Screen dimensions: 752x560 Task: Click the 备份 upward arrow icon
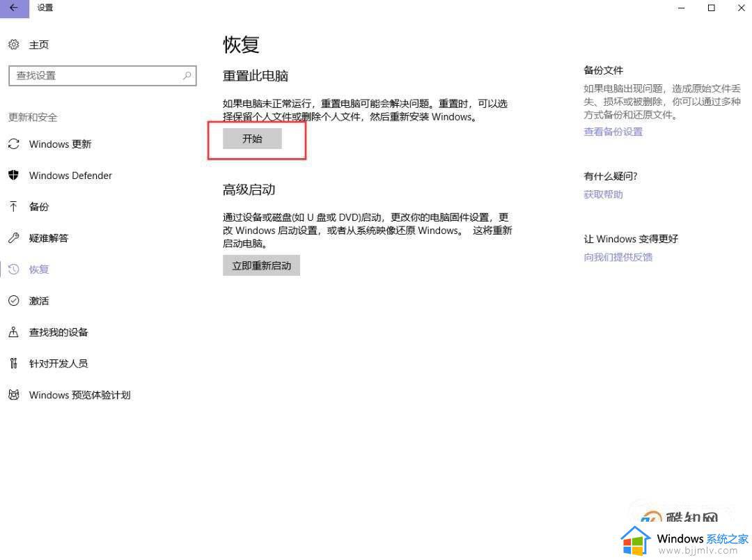[x=13, y=206]
